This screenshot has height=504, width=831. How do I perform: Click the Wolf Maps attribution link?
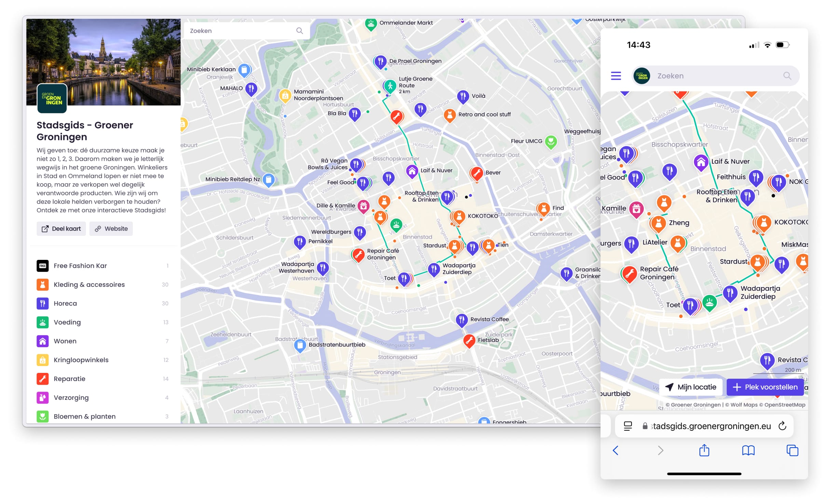741,405
